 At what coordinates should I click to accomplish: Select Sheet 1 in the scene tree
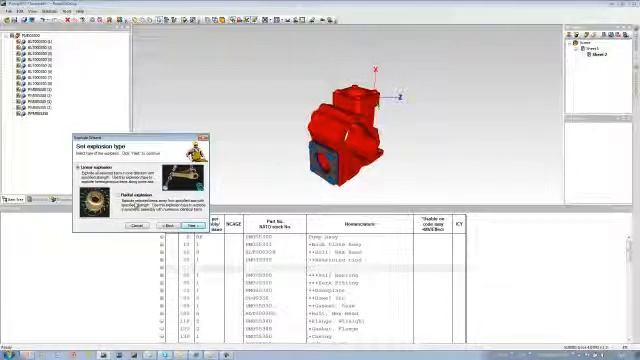tap(593, 49)
